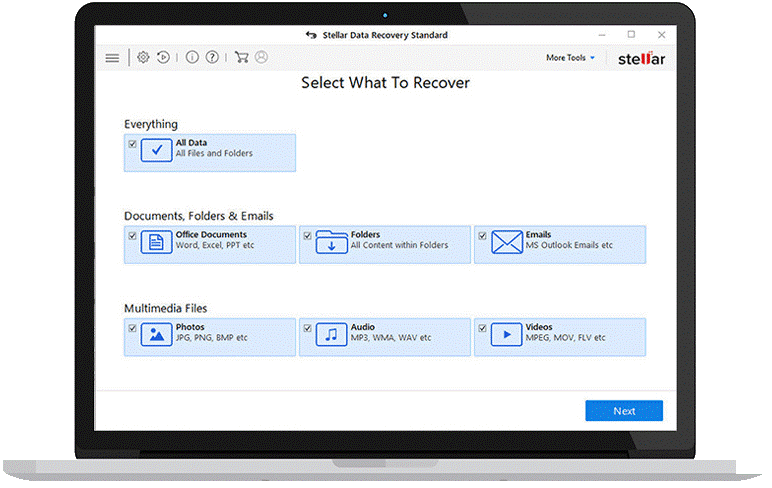Toggle the Photos checkbox
The width and height of the screenshot is (772, 488).
pos(132,328)
